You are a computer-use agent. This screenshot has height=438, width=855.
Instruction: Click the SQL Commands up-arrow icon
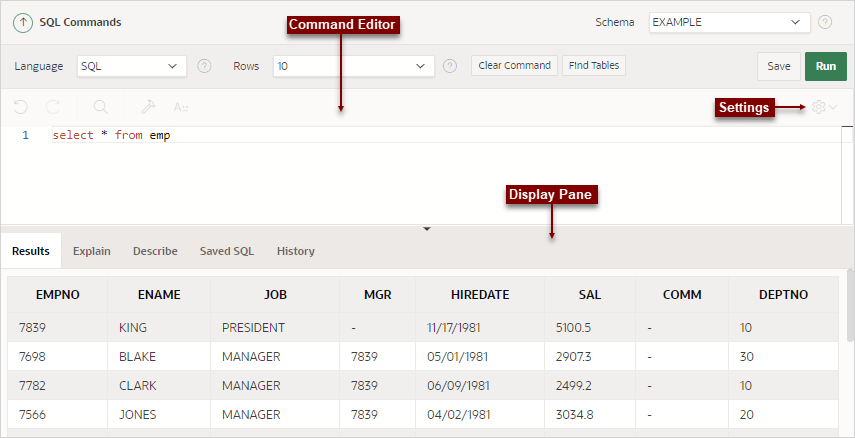click(23, 22)
